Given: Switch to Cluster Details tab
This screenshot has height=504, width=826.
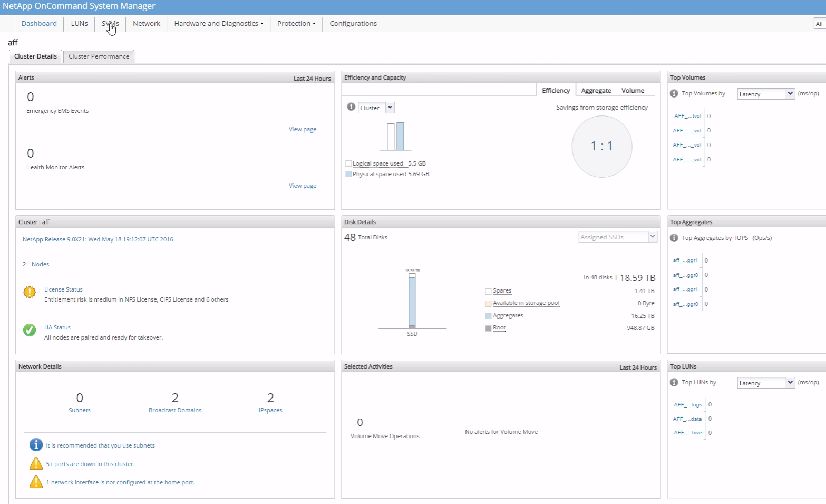Looking at the screenshot, I should (35, 56).
